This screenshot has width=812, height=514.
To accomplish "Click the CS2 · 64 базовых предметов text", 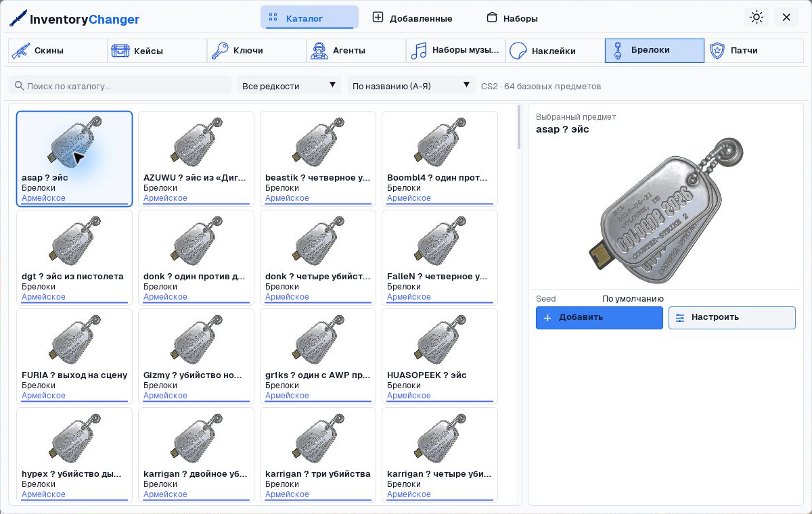I will [x=541, y=86].
